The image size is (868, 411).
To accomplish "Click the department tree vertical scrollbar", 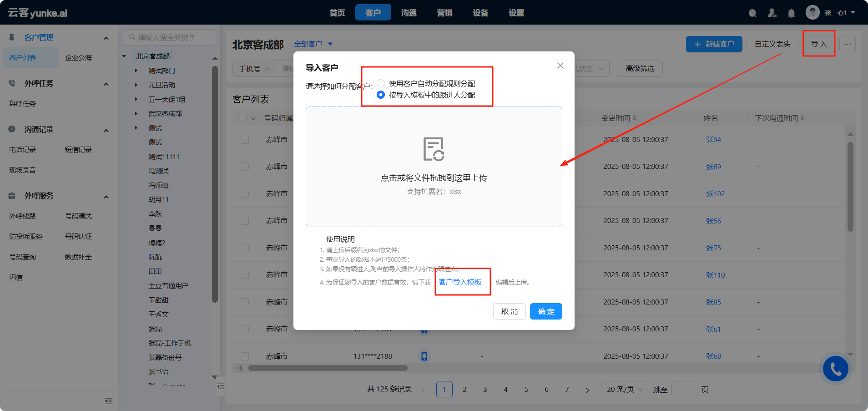I will tap(215, 184).
